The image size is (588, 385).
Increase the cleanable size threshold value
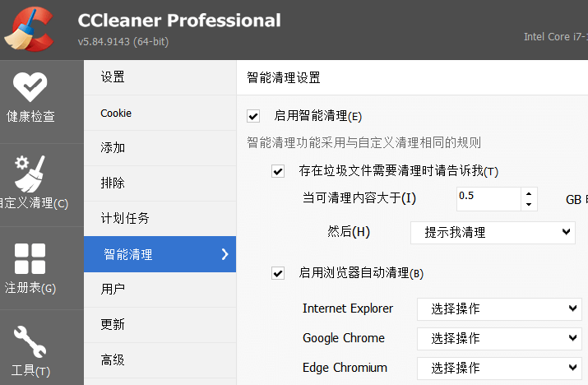(529, 193)
